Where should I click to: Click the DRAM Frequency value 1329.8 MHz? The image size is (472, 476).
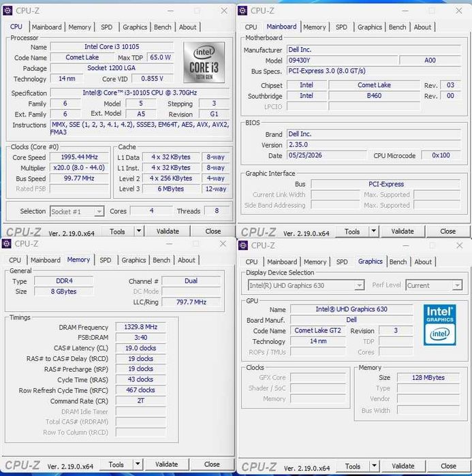tap(140, 327)
